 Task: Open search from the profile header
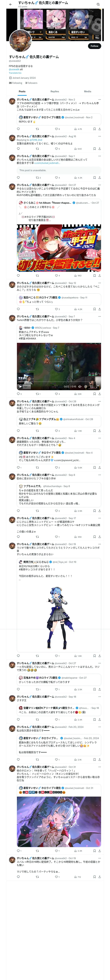(98, 4)
